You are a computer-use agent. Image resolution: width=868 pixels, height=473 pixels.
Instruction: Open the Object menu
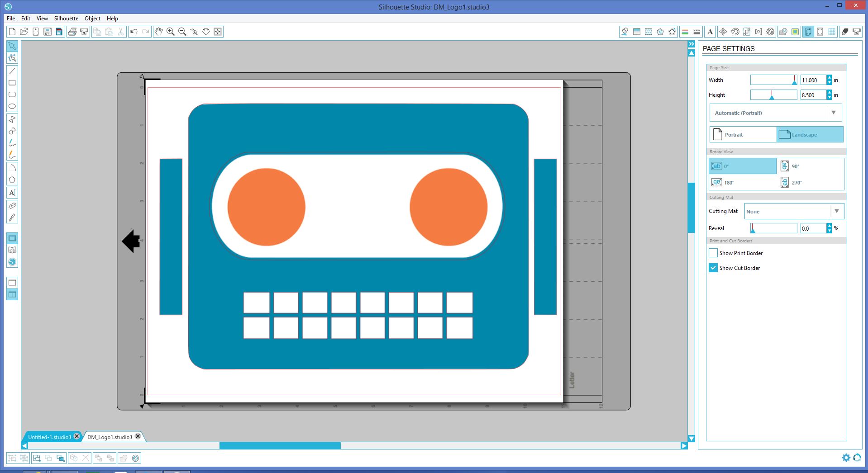(92, 19)
